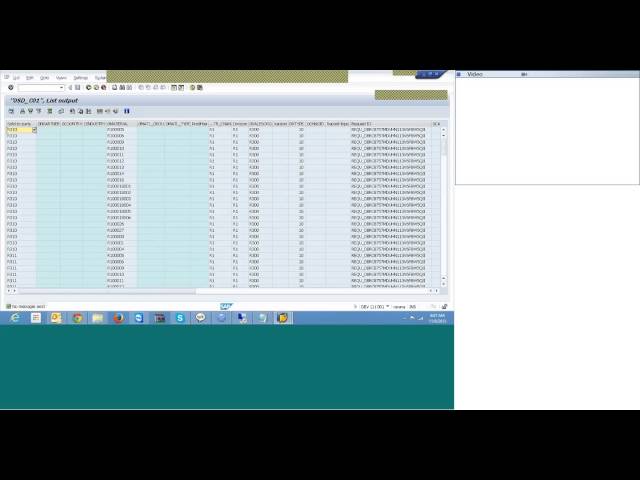The height and width of the screenshot is (480, 640).
Task: Click the Find binoculars icon
Action: coord(122,87)
